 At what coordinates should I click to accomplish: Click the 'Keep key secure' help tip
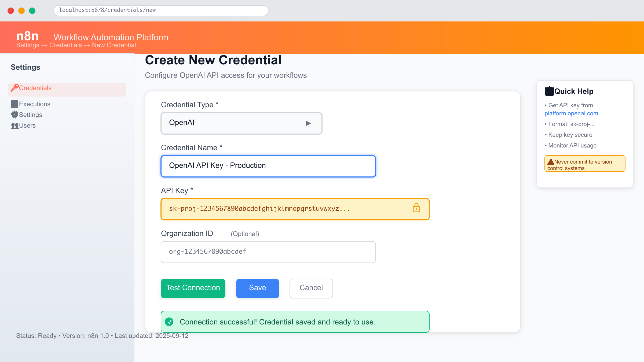[569, 135]
